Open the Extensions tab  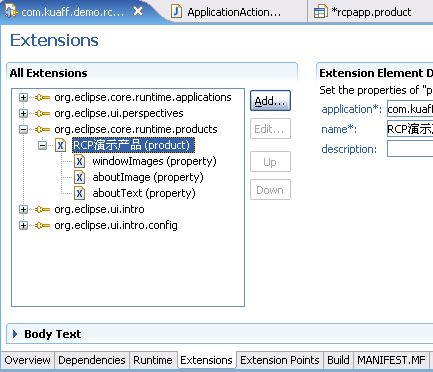point(206,360)
